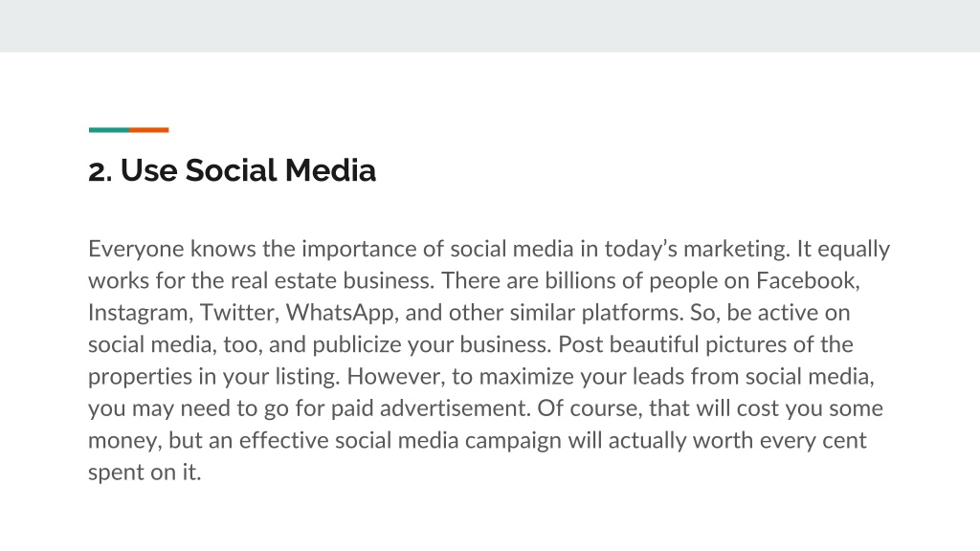980x551 pixels.
Task: Click the word 'advertisement' in paragraph
Action: coord(453,408)
